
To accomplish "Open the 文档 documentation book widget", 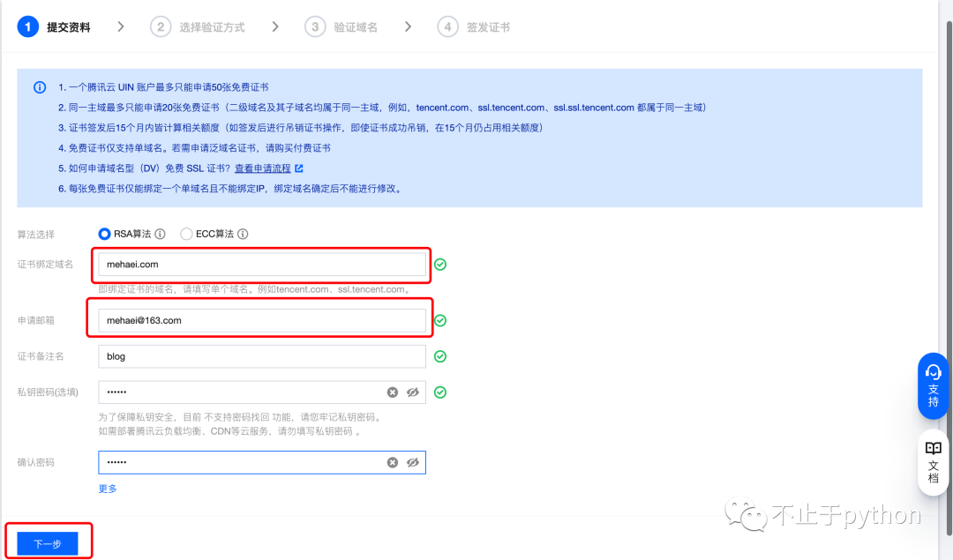I will (x=933, y=462).
